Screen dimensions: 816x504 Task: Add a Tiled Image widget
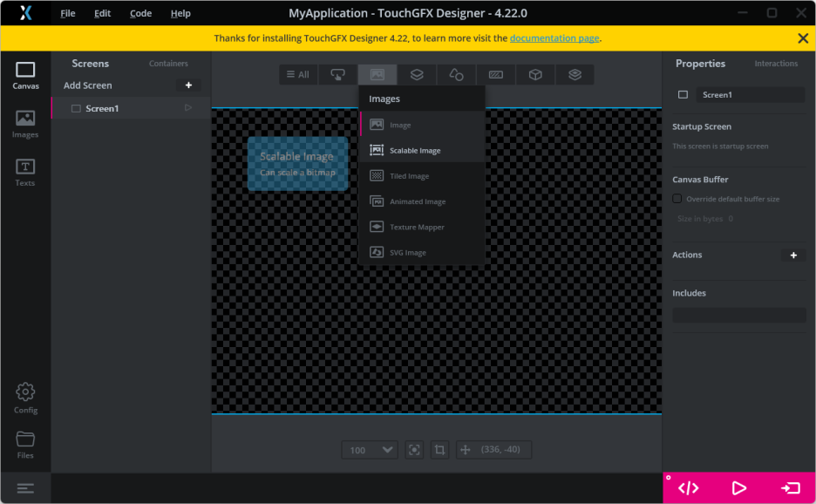click(422, 175)
